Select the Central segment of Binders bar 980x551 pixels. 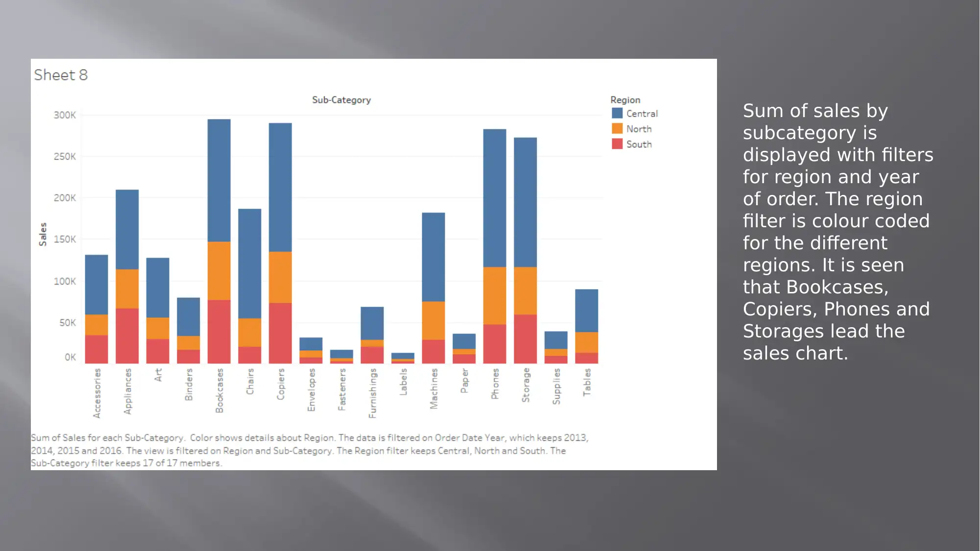coord(189,317)
